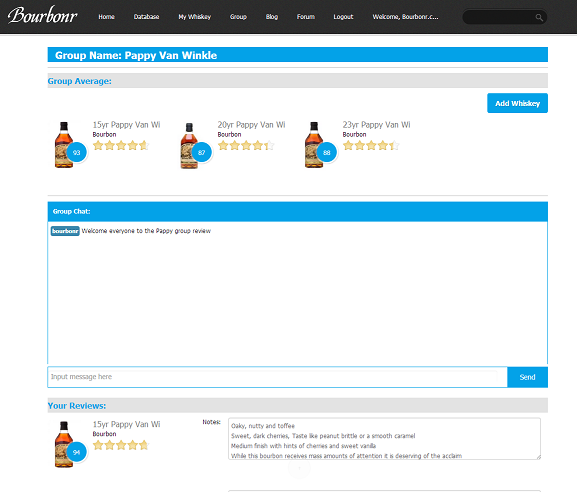Open the Database menu item
The width and height of the screenshot is (577, 492).
(x=146, y=17)
